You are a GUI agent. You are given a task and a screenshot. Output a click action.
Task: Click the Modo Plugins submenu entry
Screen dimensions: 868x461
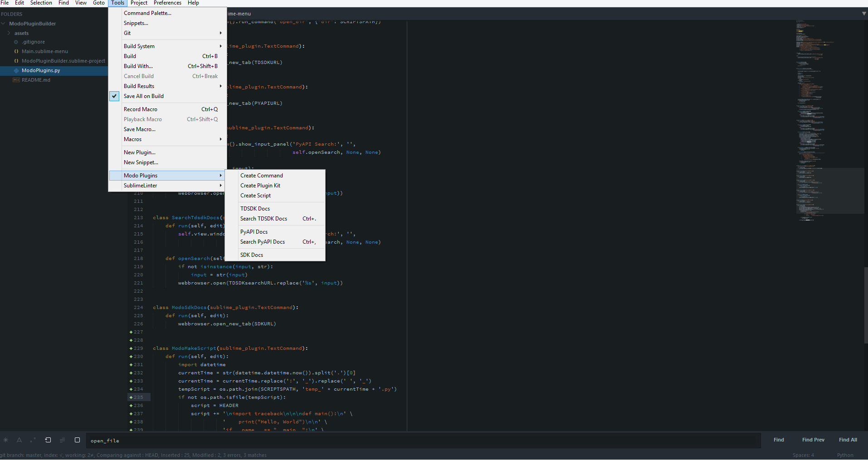167,176
